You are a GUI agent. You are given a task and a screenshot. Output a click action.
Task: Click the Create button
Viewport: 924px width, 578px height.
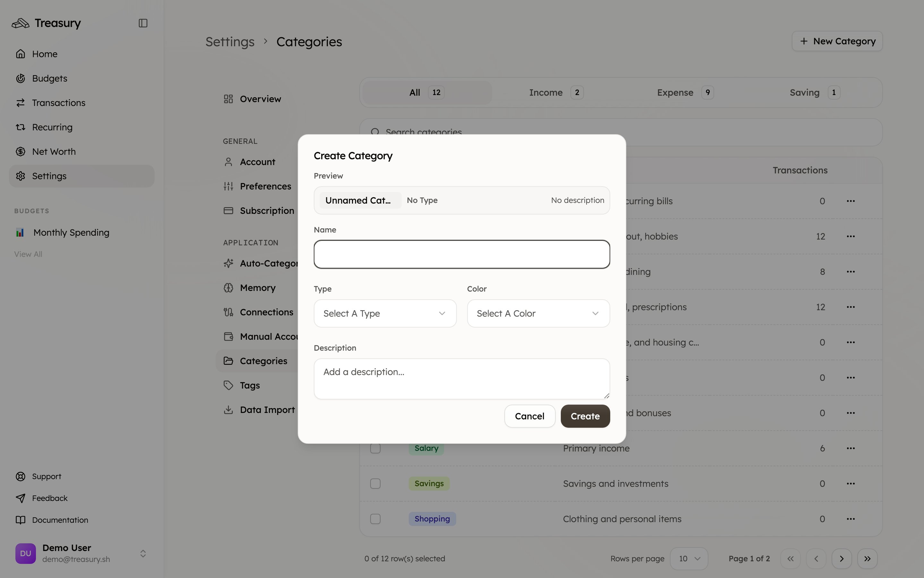585,416
